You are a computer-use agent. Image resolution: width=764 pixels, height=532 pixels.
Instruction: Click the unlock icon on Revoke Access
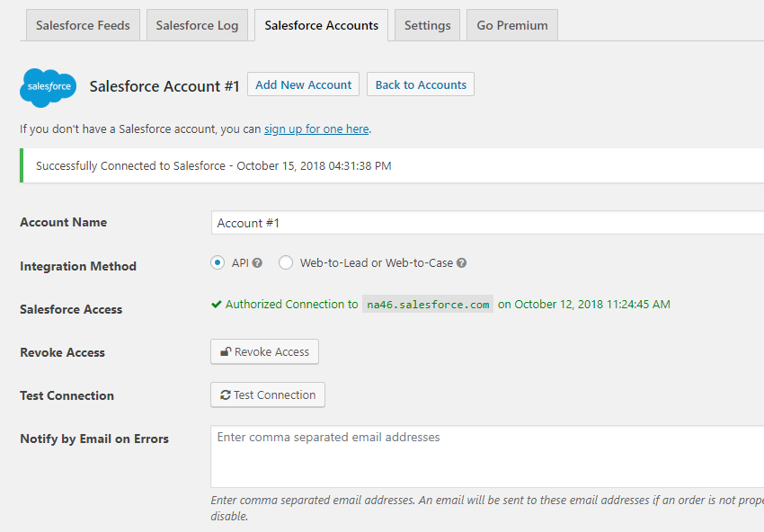[x=226, y=352]
